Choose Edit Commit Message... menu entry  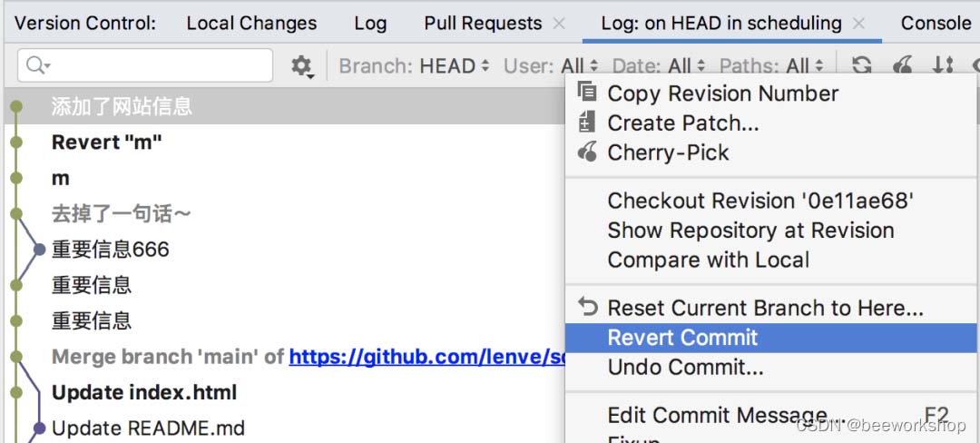point(772,415)
